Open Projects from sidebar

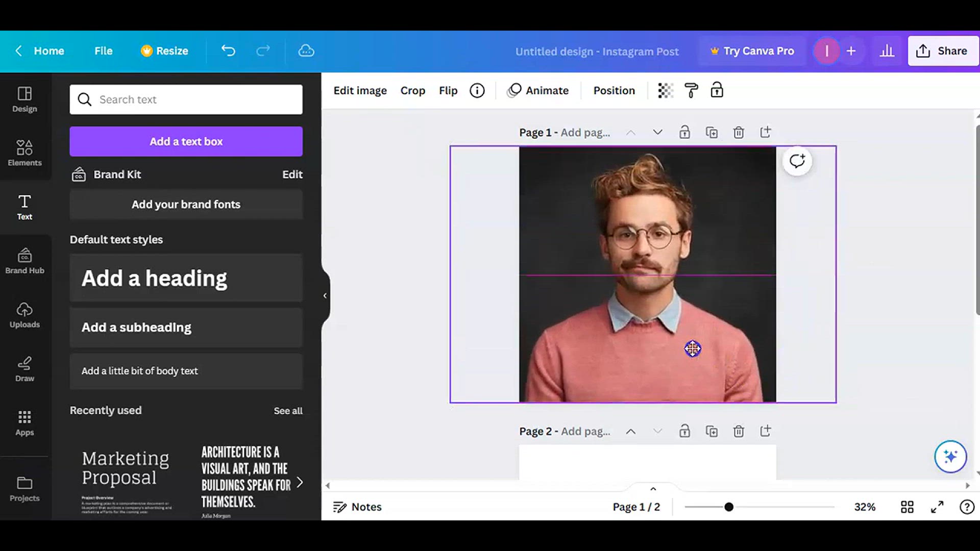24,489
